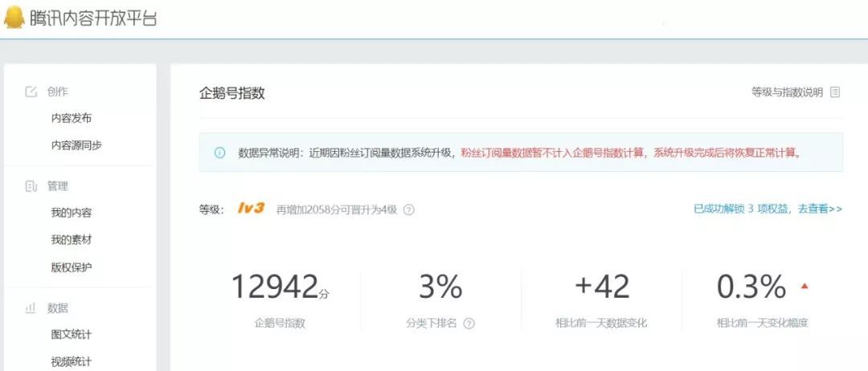Click help icon next to 分类下排名
Image resolution: width=868 pixels, height=371 pixels.
[469, 324]
